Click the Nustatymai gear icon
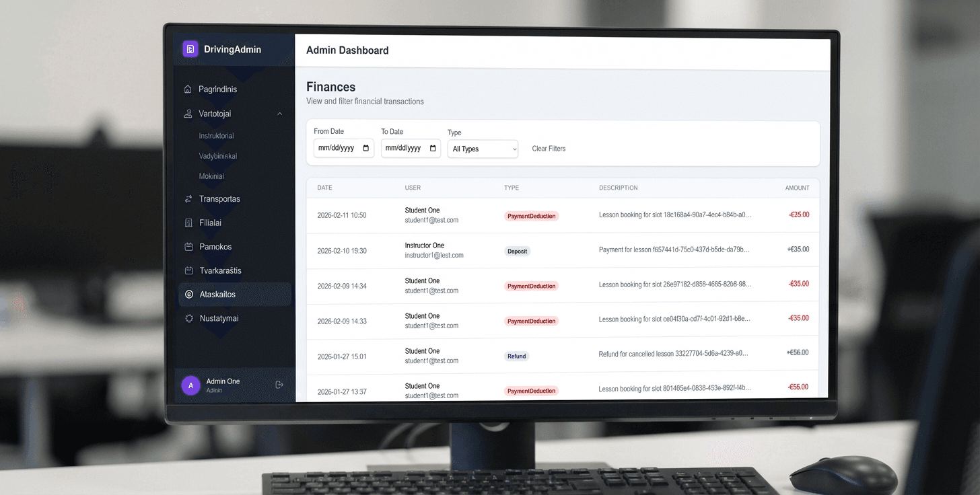The width and height of the screenshot is (980, 495). click(189, 318)
